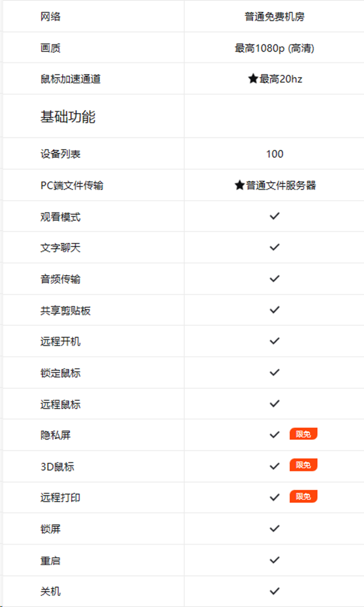
Task: Click the star icon before 普通文件服务器
Action: [240, 185]
